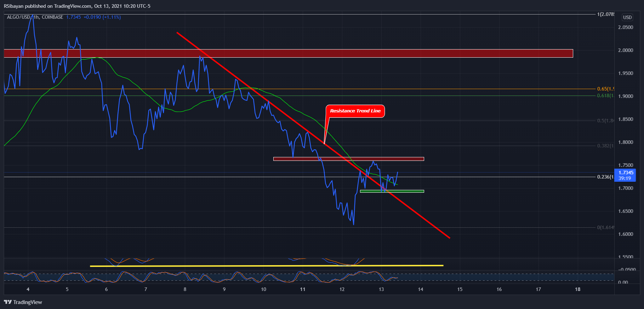This screenshot has width=644, height=309.
Task: Click the 0(1.614 fib level label
Action: (x=605, y=227)
